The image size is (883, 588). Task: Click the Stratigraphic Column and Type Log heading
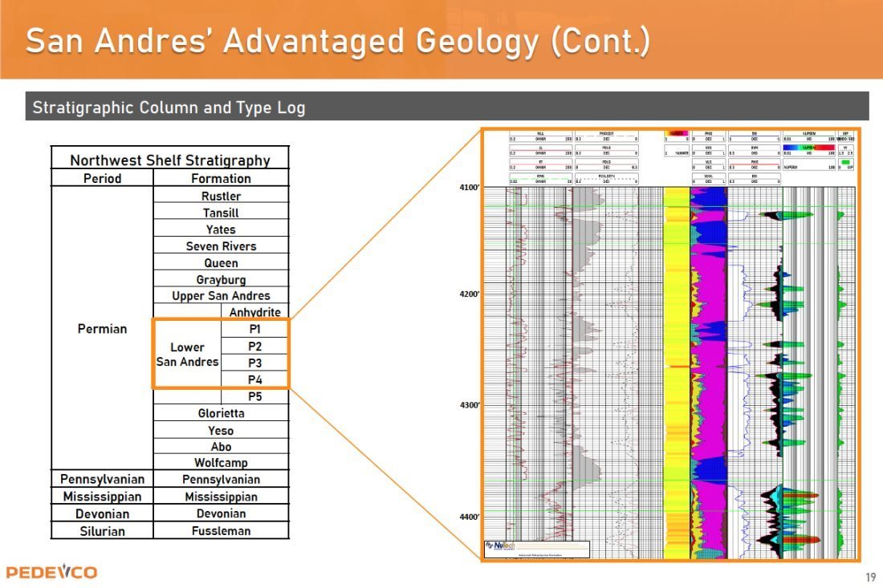click(x=168, y=107)
